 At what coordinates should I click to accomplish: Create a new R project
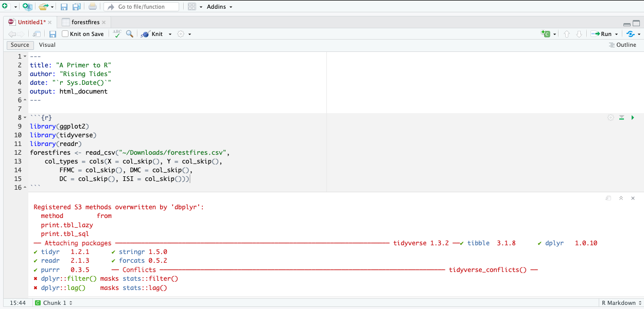tap(27, 7)
